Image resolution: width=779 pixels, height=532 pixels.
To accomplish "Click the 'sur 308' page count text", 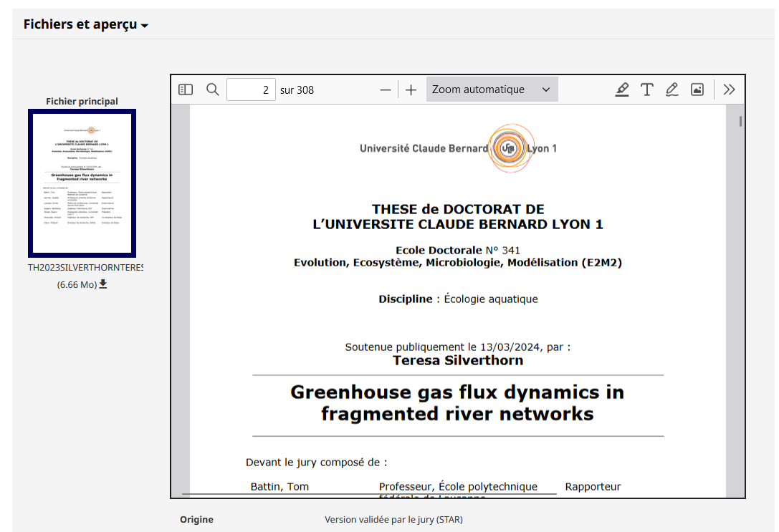I will click(x=297, y=90).
